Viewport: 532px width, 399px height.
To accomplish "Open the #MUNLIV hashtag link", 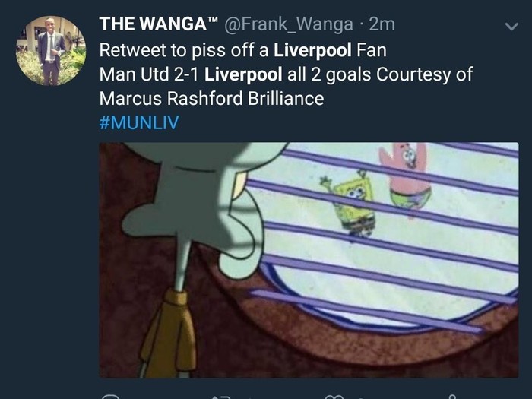I will coord(139,122).
